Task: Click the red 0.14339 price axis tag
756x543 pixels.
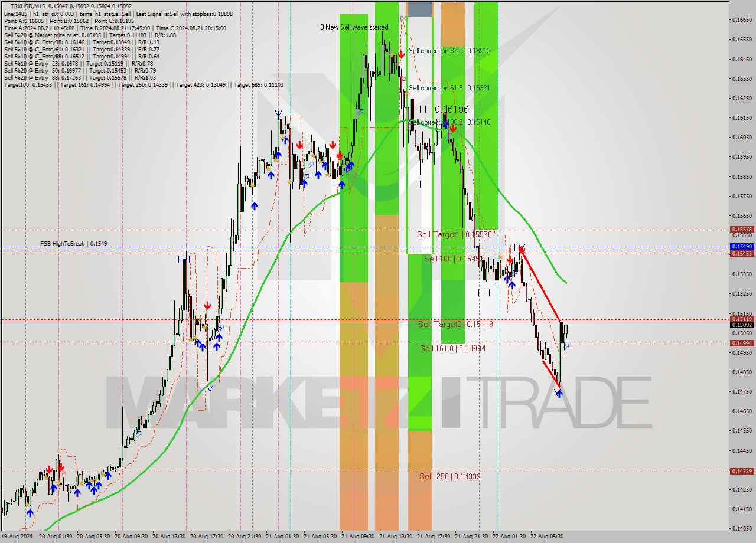Action: click(742, 471)
